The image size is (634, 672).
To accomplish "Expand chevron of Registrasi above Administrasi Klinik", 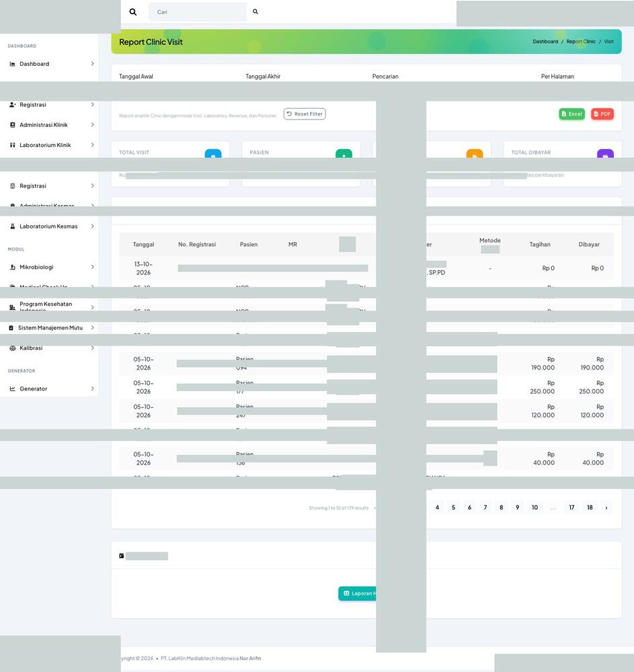I will pos(92,105).
